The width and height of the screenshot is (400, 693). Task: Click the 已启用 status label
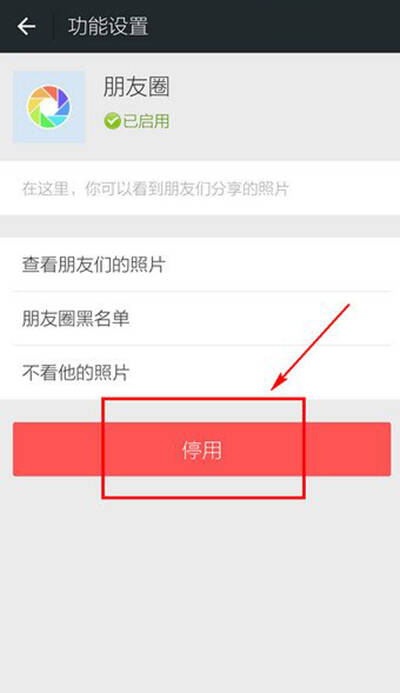tap(146, 121)
